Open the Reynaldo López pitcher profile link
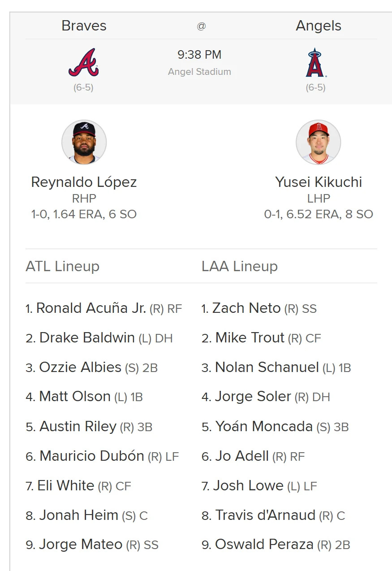Screen dimensions: 392x571 [x=84, y=182]
